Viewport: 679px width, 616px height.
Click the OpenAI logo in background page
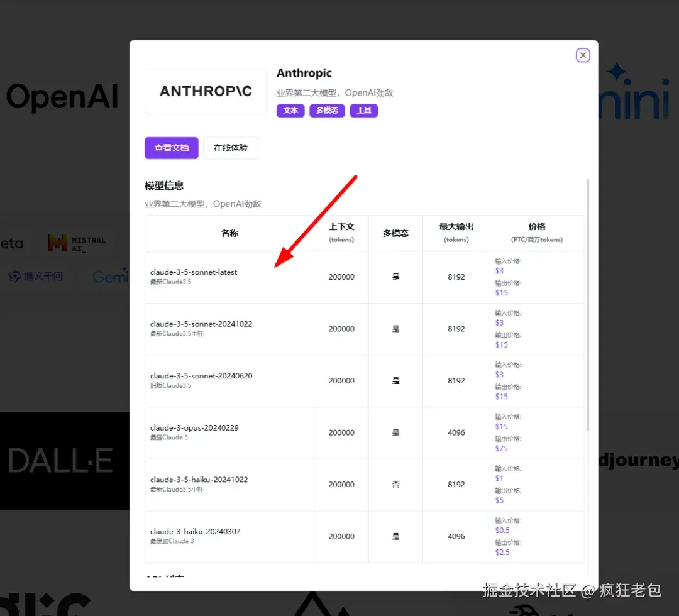[x=62, y=96]
